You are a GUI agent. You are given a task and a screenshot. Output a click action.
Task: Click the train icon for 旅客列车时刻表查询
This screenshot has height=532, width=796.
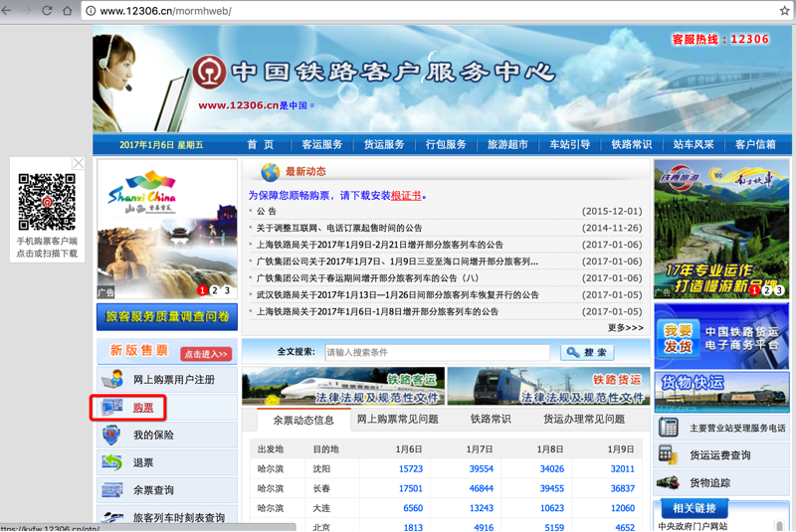[112, 517]
